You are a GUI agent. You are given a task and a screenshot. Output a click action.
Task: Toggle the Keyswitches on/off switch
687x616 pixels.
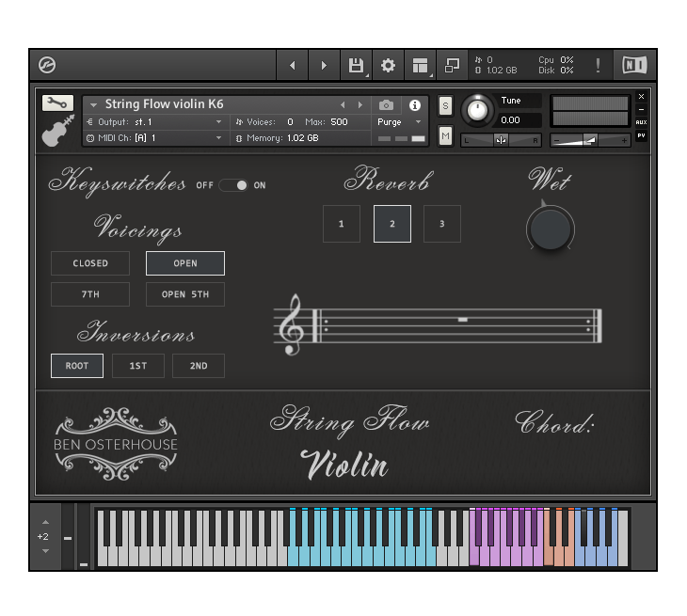(x=233, y=185)
